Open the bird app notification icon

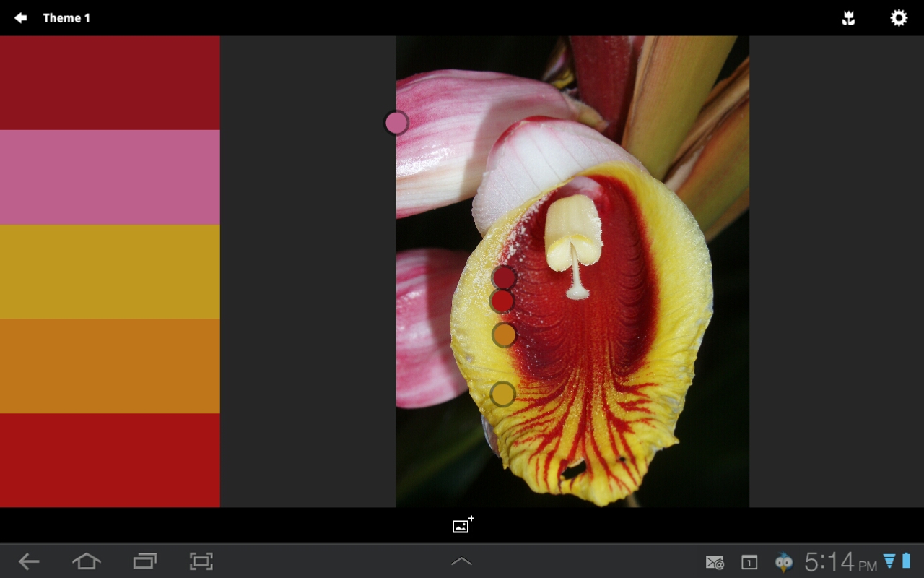[x=783, y=562]
